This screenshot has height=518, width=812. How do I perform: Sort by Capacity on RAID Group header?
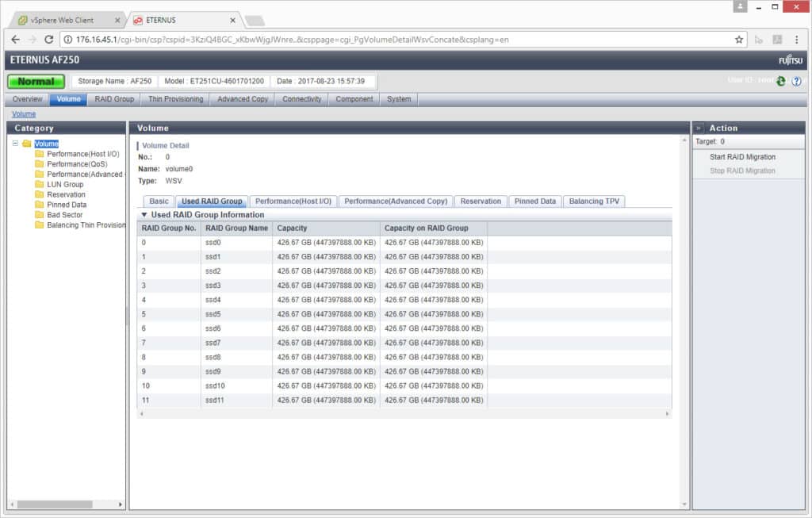point(434,228)
